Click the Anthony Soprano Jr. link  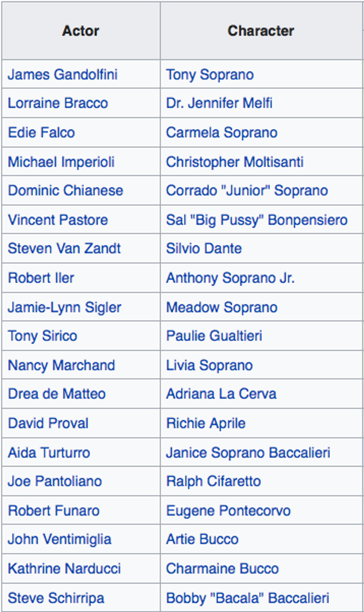click(x=230, y=278)
